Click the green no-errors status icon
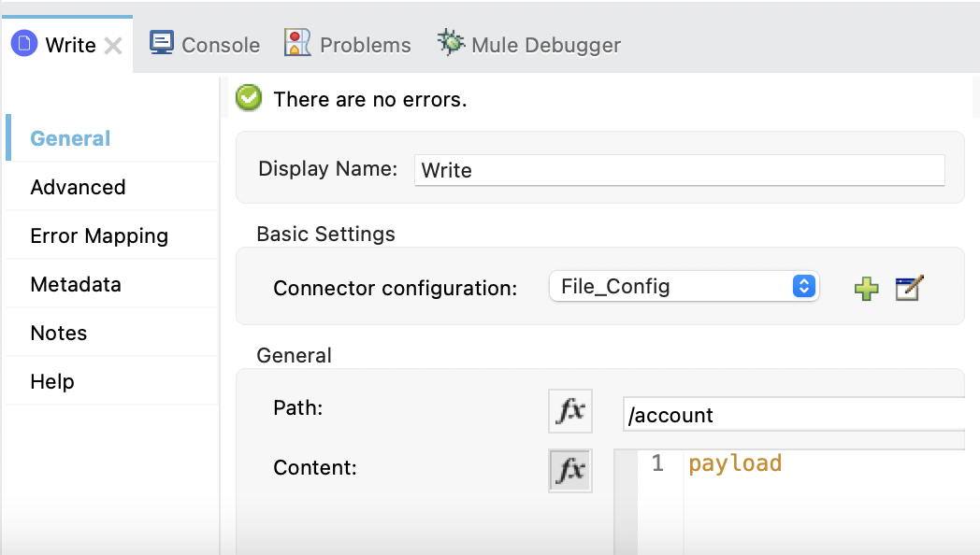This screenshot has height=555, width=980. coord(248,98)
